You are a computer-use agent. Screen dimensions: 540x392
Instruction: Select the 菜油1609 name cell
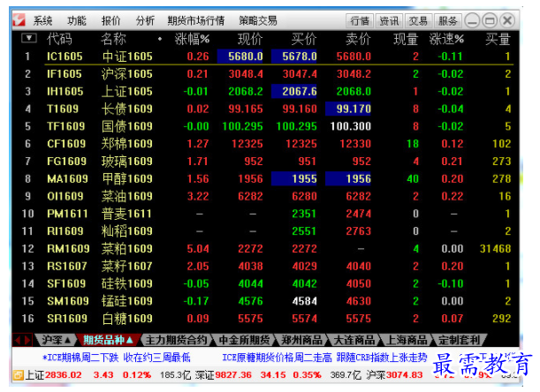[127, 197]
